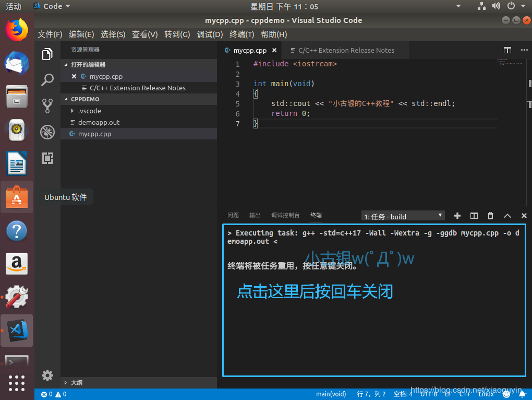The image size is (532, 400).
Task: Switch to the 调试控制台 panel tab
Action: (285, 215)
